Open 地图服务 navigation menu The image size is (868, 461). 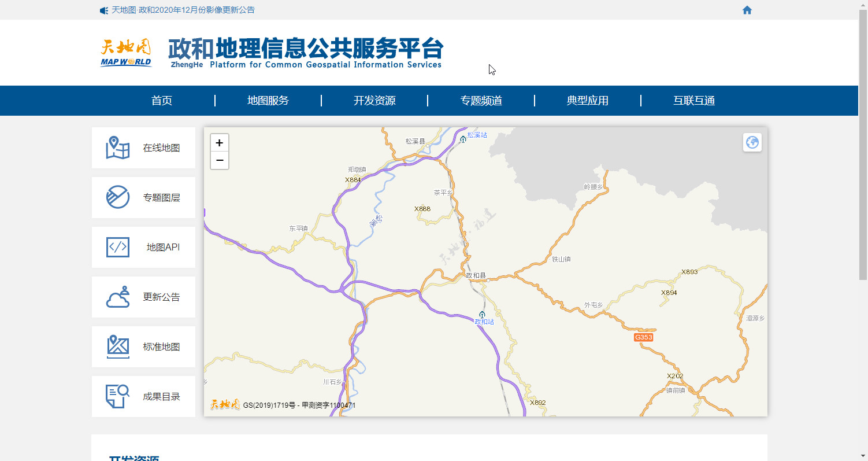[x=268, y=101]
